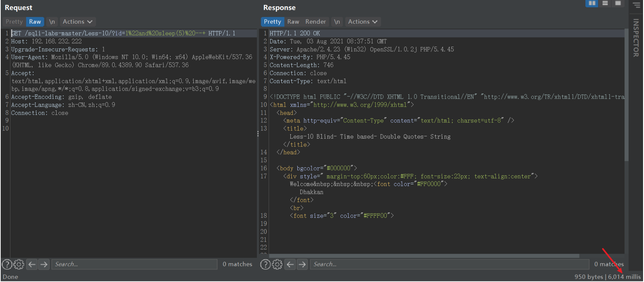Click the Accept: header label line
The width and height of the screenshot is (644, 282).
(x=23, y=73)
